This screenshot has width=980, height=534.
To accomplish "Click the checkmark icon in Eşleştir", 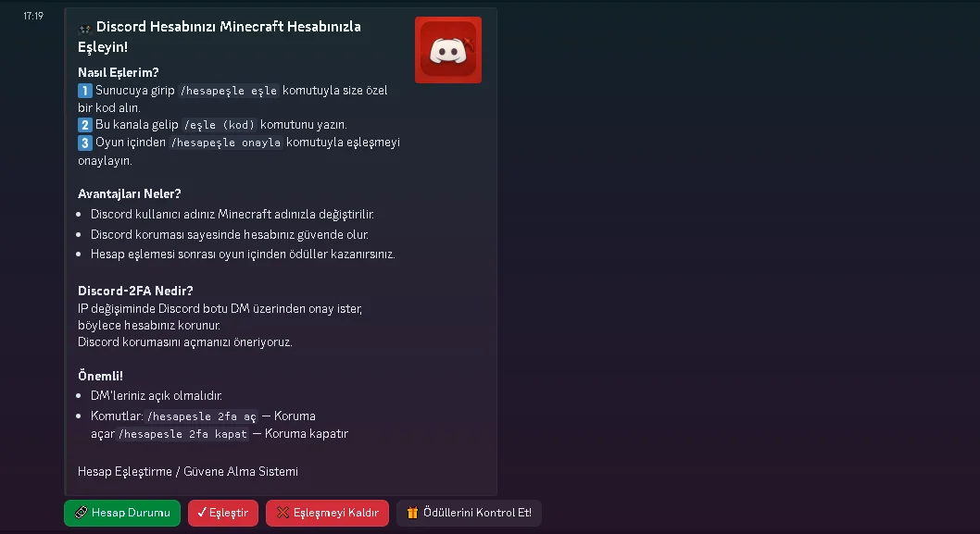I will coord(201,513).
